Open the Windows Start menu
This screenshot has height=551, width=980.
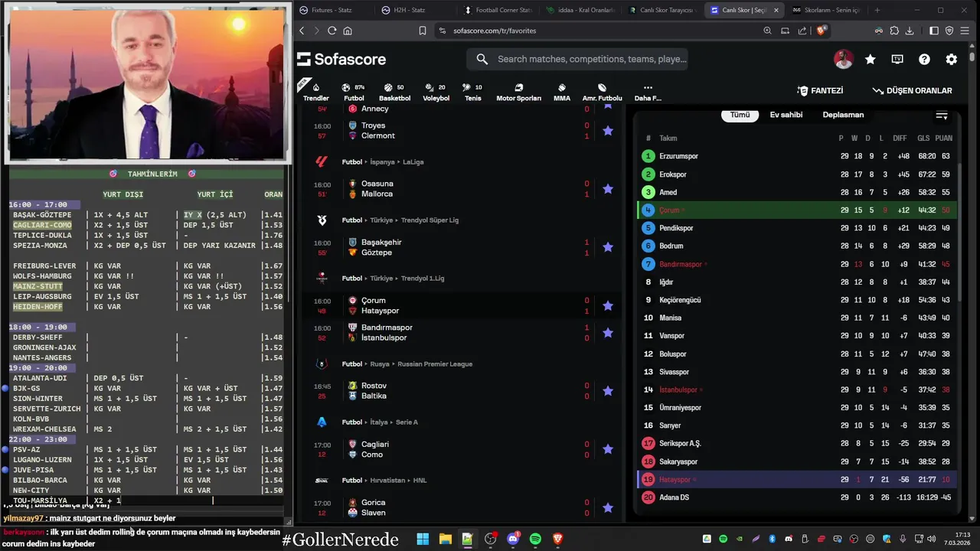point(423,540)
